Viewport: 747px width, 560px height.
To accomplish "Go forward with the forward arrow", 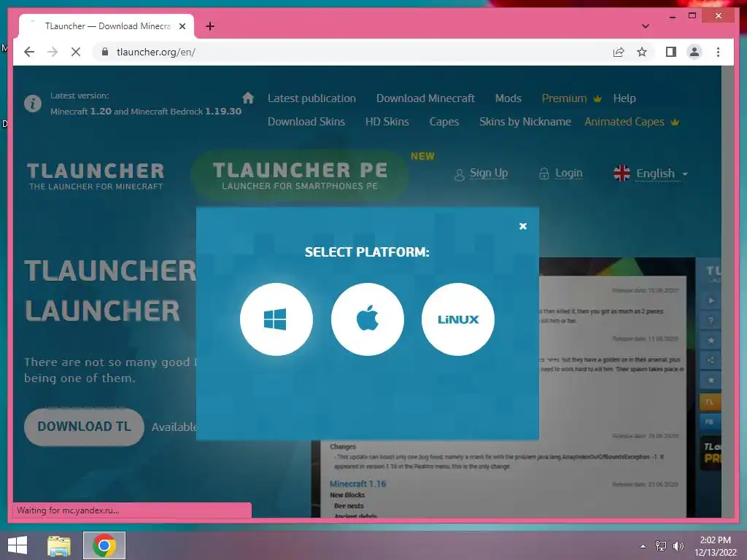I will [53, 52].
